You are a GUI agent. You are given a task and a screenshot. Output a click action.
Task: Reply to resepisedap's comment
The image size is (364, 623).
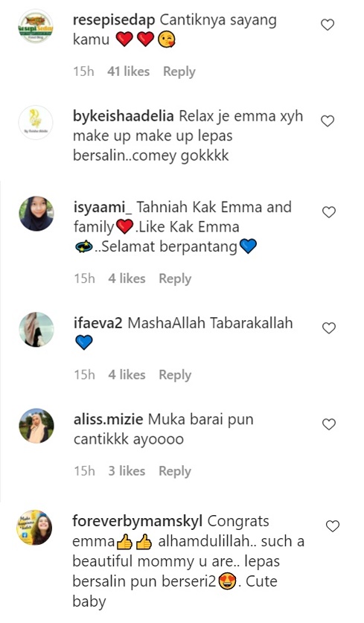[x=179, y=72]
